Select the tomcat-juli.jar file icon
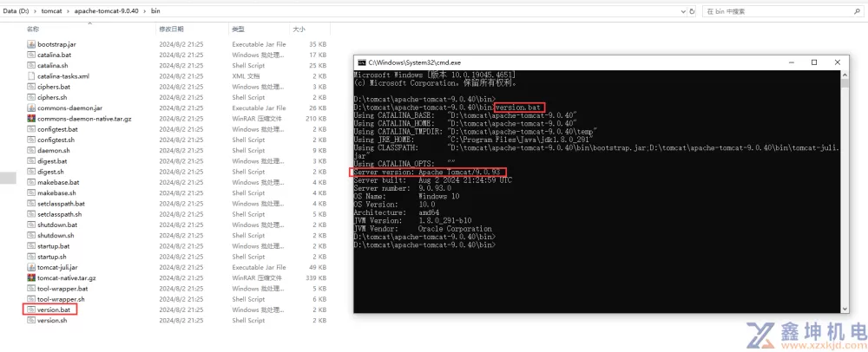Screen dimensions: 868x352 coord(31,267)
